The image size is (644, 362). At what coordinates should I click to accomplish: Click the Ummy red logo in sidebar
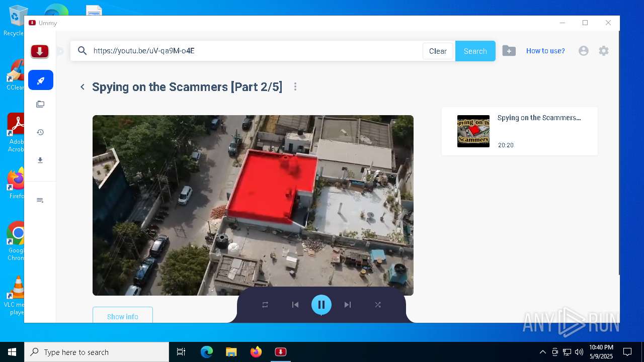point(40,51)
